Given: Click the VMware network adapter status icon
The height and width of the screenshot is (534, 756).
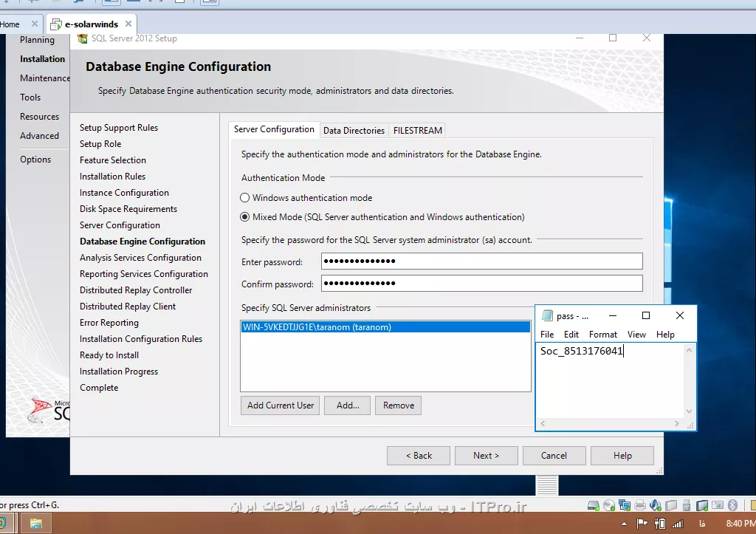Looking at the screenshot, I should pos(625,505).
